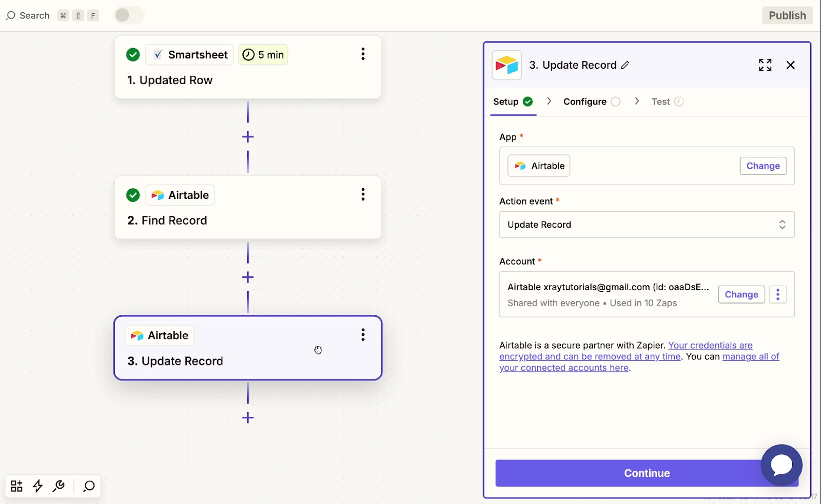821x504 pixels.
Task: Change the connected Airtable account
Action: tap(741, 295)
